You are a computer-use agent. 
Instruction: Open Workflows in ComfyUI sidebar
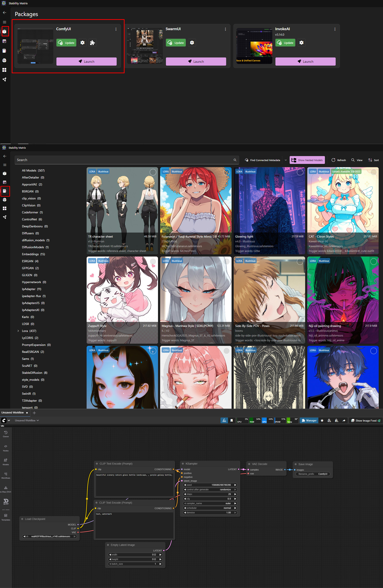[x=6, y=475]
